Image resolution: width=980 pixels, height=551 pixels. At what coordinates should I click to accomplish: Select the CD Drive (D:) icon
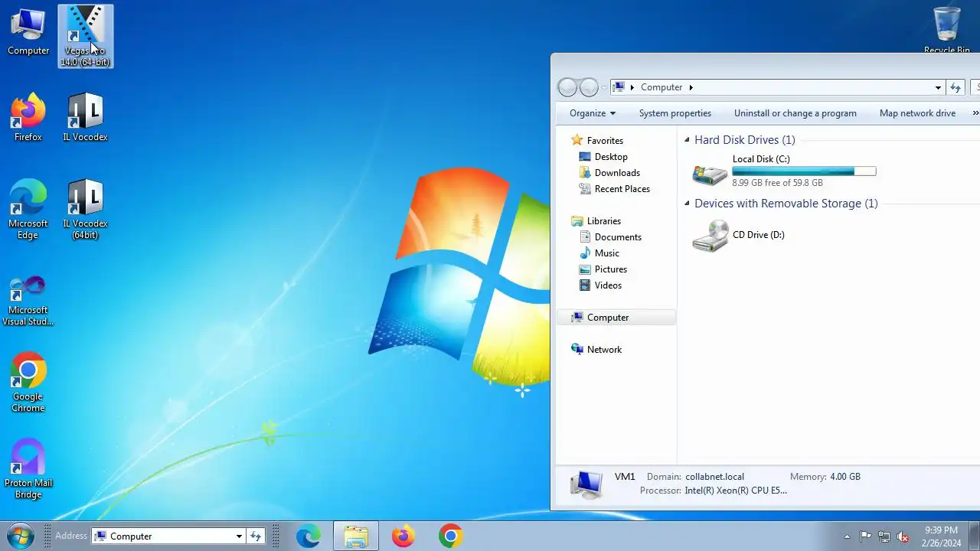(x=710, y=236)
